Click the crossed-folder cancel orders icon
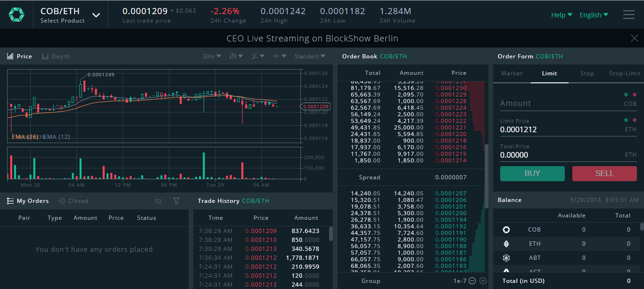The image size is (644, 289). pyautogui.click(x=158, y=201)
